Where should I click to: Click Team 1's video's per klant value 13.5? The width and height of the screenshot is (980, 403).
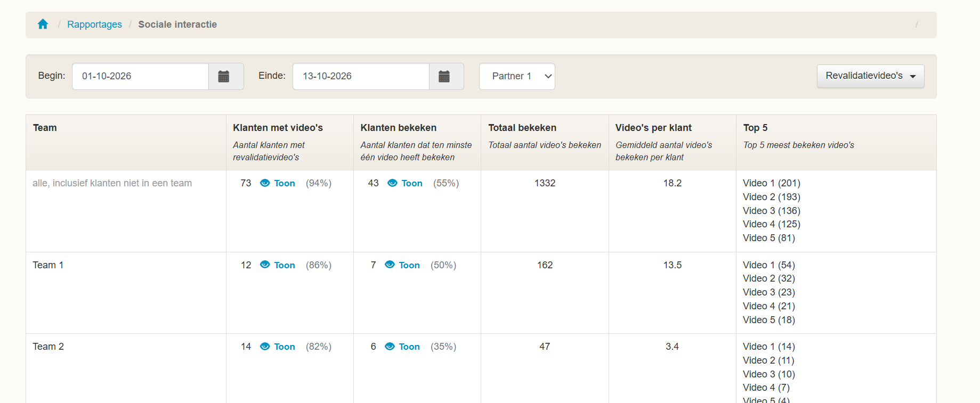pyautogui.click(x=673, y=265)
